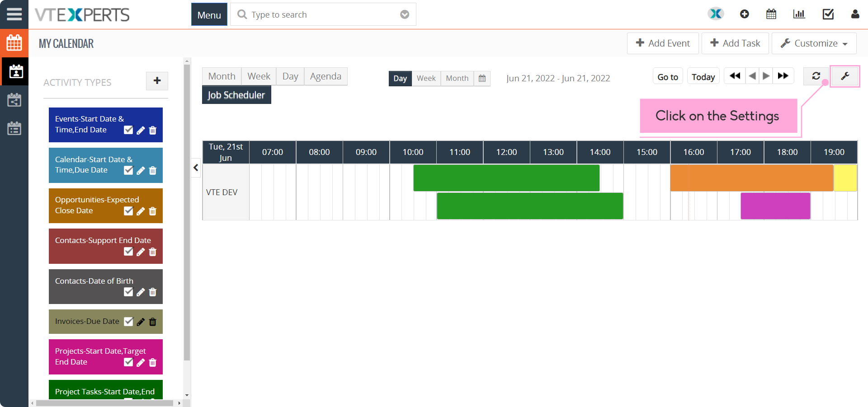Screen dimensions: 868x407
Task: Click the activity types vertical scrollbar
Action: [x=187, y=212]
